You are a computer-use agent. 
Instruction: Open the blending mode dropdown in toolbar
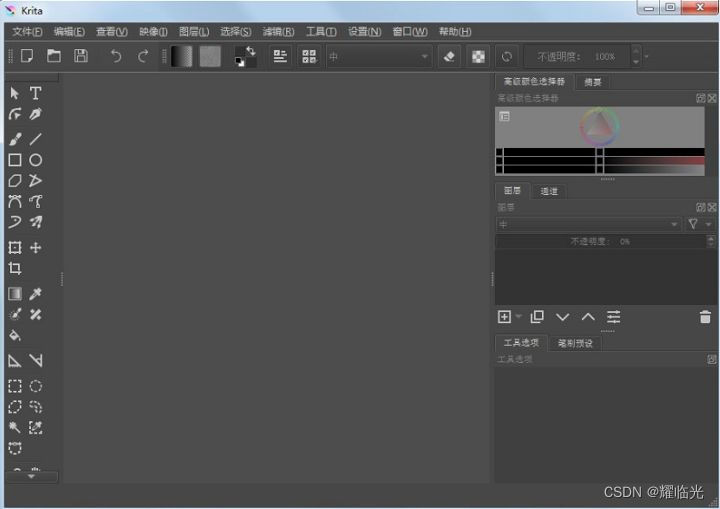point(379,57)
